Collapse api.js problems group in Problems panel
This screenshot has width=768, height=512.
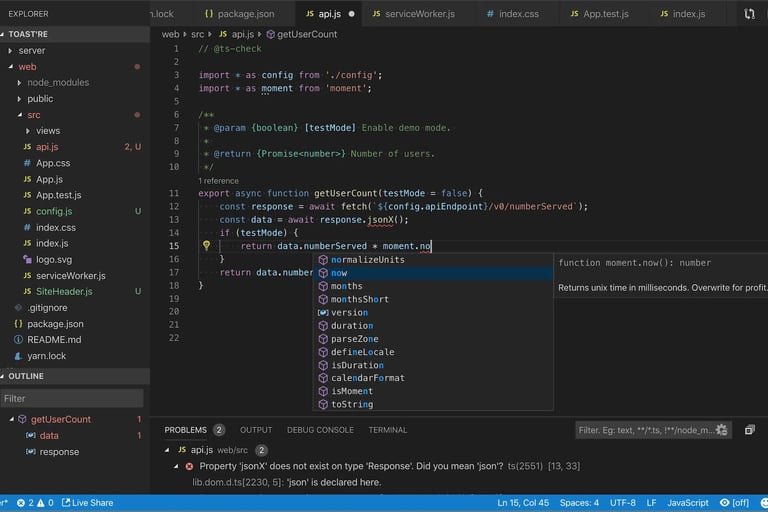(168, 450)
